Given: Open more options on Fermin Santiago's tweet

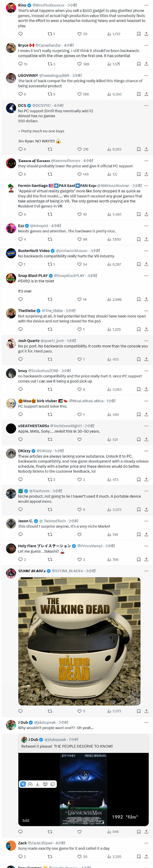Looking at the screenshot, I should click(146, 186).
